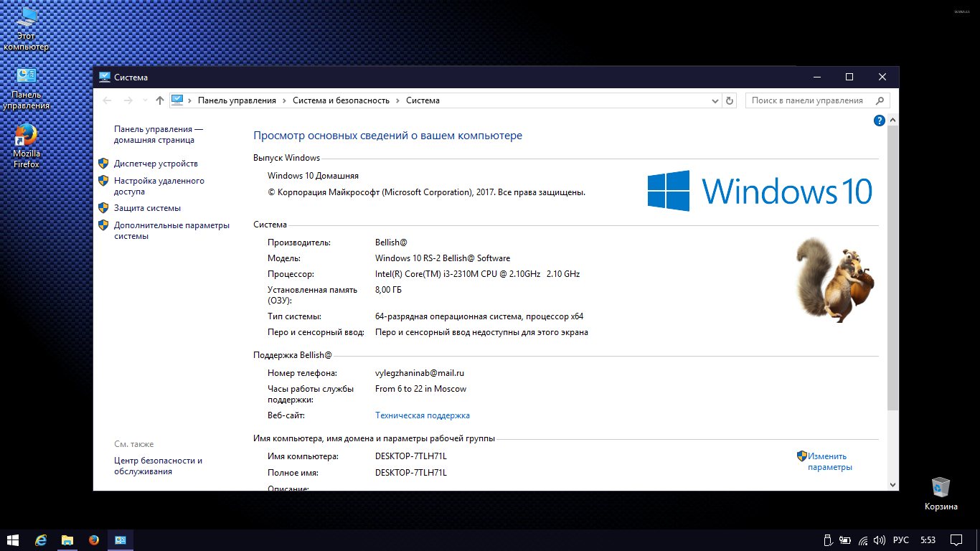The height and width of the screenshot is (551, 980).
Task: Go up one level with up arrow
Action: [159, 101]
